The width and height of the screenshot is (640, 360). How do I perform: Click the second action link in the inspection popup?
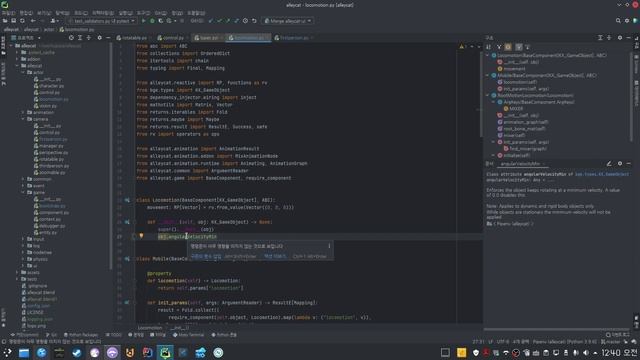(x=275, y=256)
